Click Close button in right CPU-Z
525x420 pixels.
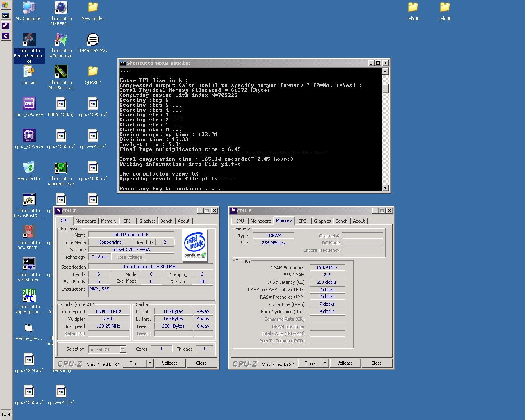coord(377,363)
